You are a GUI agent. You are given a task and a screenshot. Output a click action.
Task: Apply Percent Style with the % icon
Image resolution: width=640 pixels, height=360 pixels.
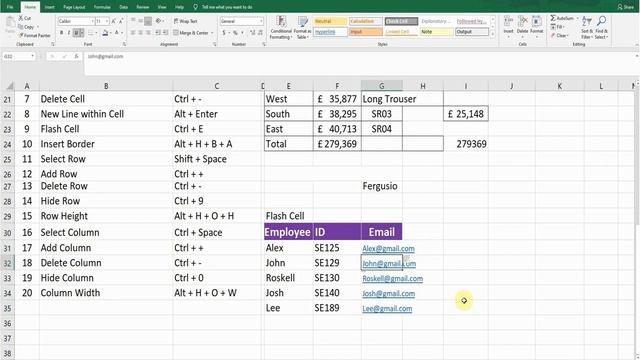pyautogui.click(x=235, y=33)
